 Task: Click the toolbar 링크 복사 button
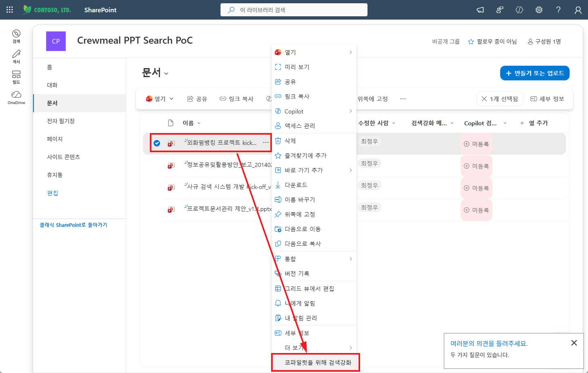(x=236, y=99)
